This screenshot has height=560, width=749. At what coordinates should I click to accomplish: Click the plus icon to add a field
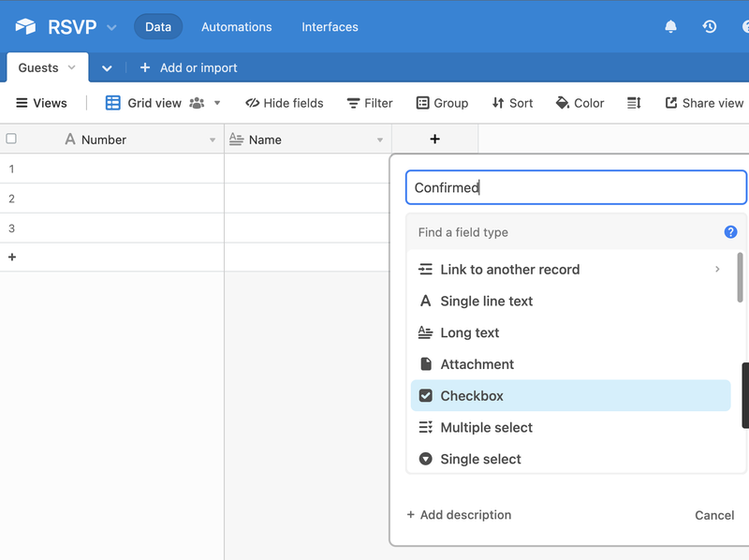pyautogui.click(x=434, y=139)
